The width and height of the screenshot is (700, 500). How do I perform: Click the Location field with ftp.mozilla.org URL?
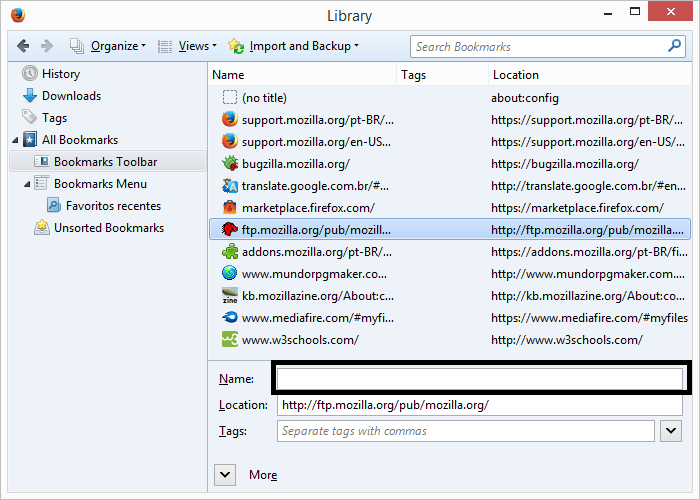(x=479, y=405)
